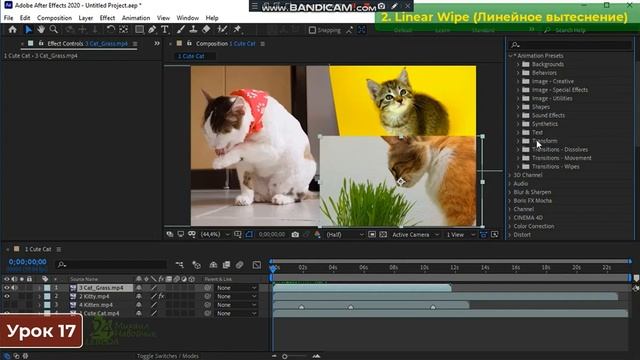Click the 04s mark on time ruler
The width and height of the screenshot is (640, 360).
coord(333,267)
